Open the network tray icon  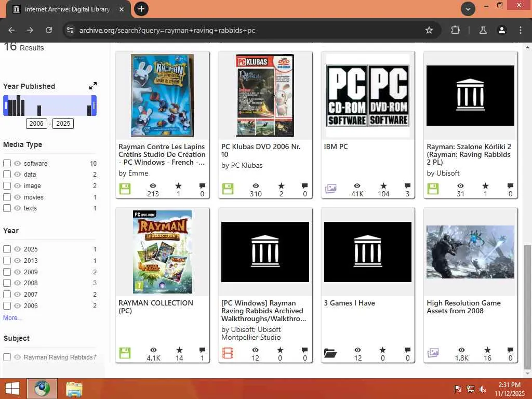pos(471,389)
